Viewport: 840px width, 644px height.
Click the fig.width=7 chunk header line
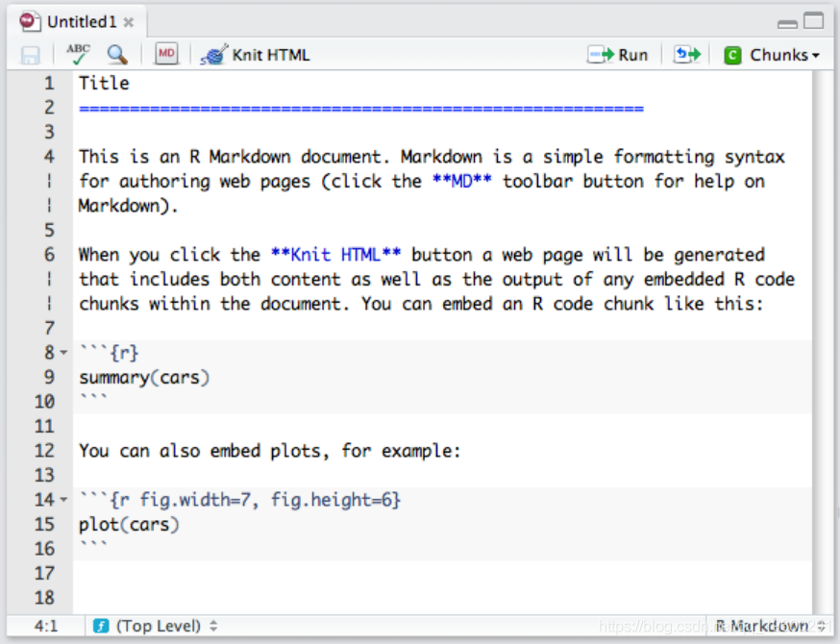[x=239, y=500]
